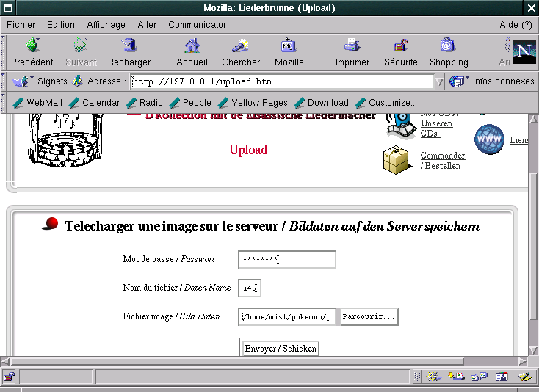
Task: Click Parcourir... to browse for file
Action: 369,317
